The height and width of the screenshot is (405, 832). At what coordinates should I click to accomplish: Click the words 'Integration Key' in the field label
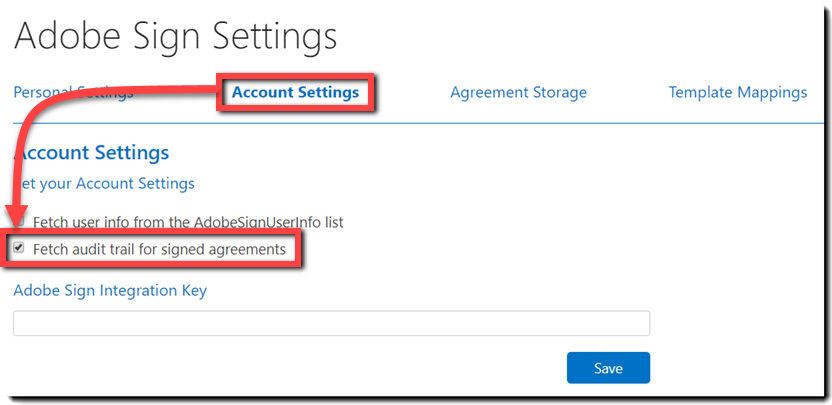156,291
